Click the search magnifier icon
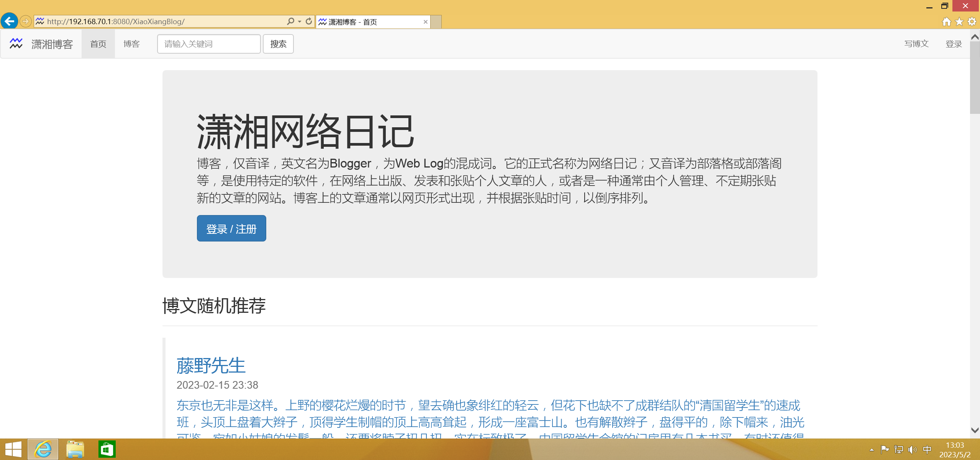Image resolution: width=980 pixels, height=460 pixels. click(289, 21)
